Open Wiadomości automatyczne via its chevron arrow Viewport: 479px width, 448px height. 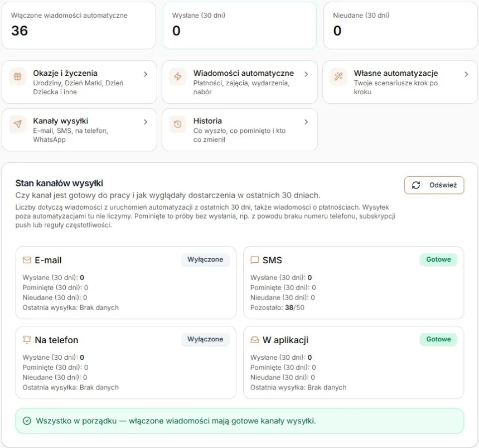[306, 74]
